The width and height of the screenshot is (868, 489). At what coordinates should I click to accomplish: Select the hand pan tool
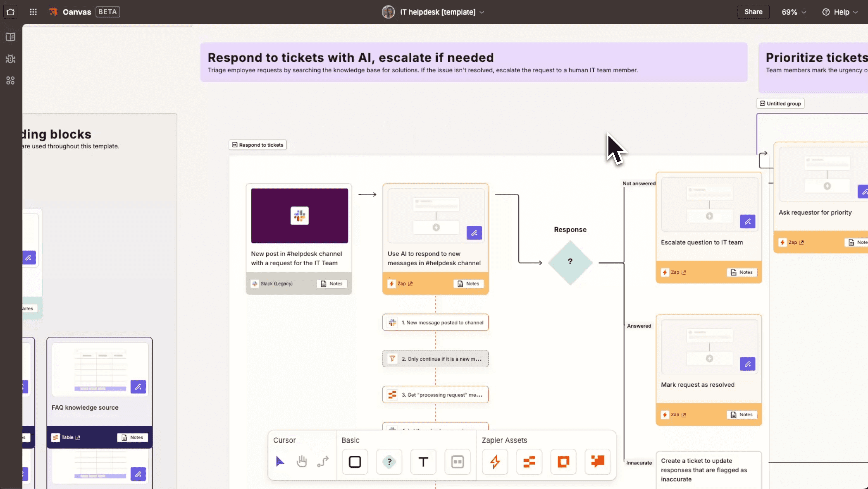[x=302, y=462]
